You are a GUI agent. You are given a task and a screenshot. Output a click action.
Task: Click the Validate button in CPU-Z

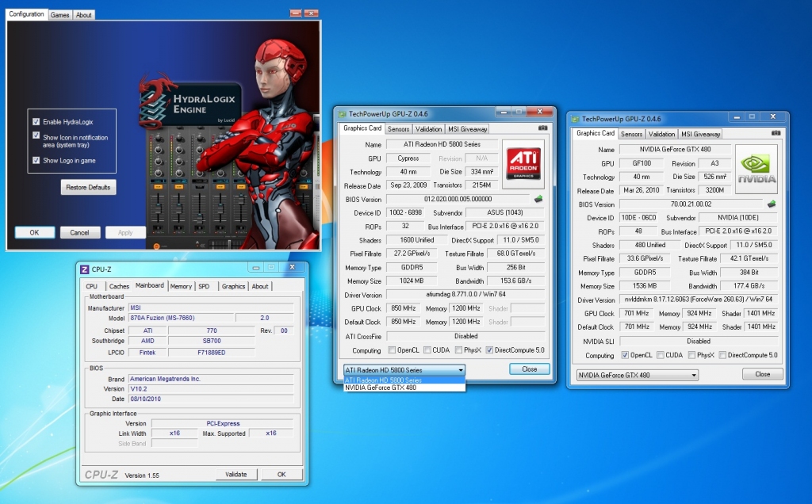[236, 475]
